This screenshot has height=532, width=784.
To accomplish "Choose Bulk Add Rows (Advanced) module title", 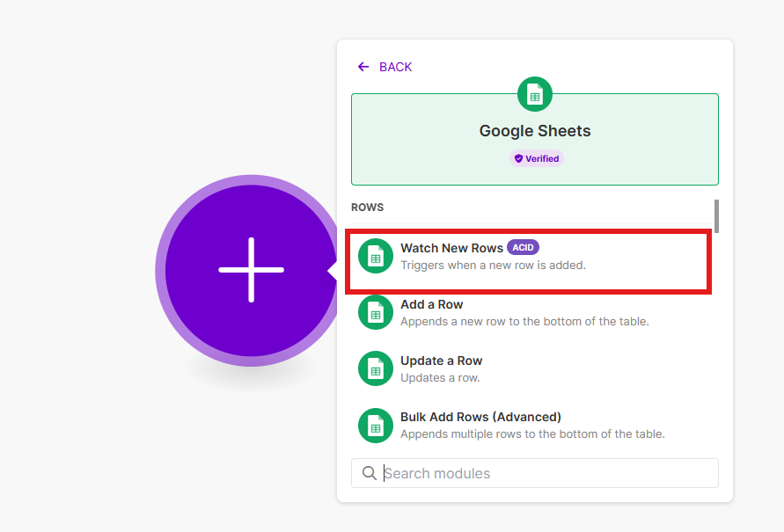I will point(480,417).
